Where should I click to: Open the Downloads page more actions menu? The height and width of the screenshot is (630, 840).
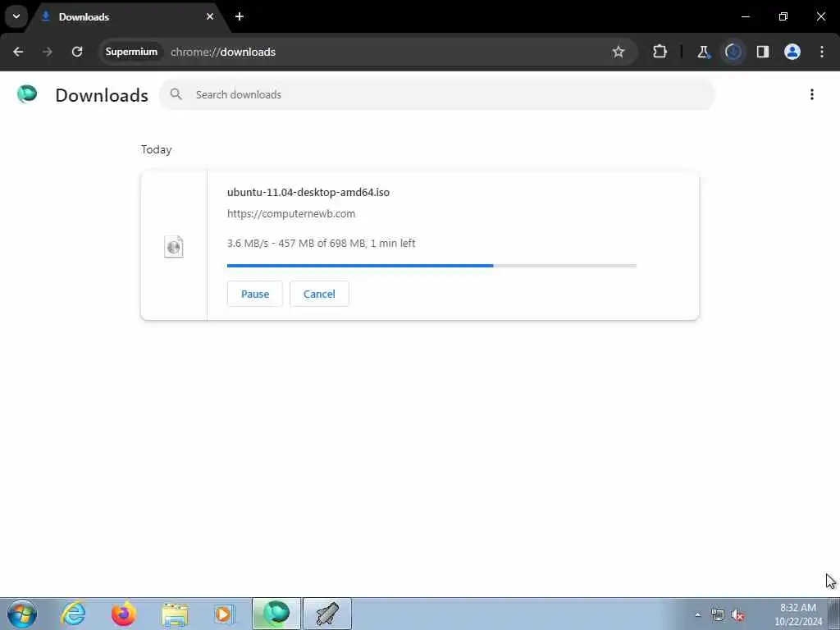tap(812, 94)
